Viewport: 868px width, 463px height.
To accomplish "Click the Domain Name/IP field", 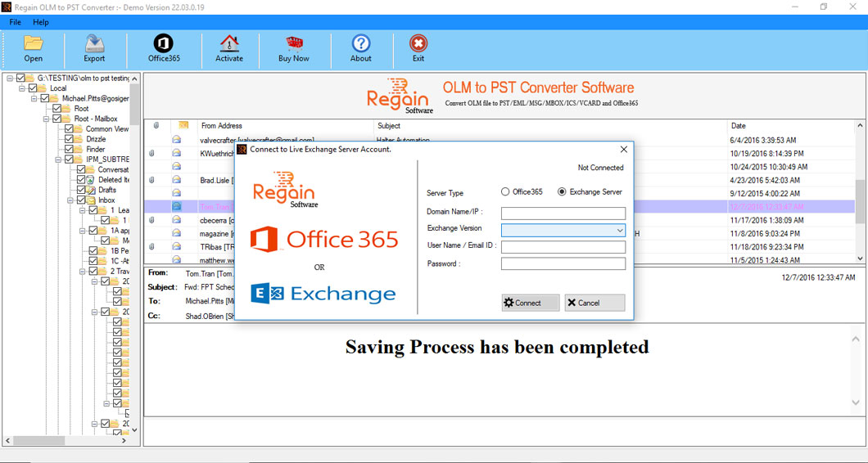I will (x=563, y=213).
